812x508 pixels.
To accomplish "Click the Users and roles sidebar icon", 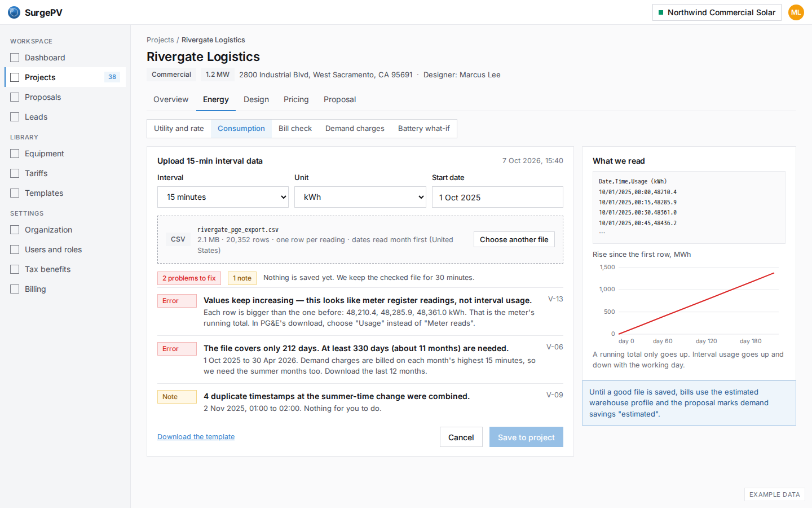I will pos(15,249).
